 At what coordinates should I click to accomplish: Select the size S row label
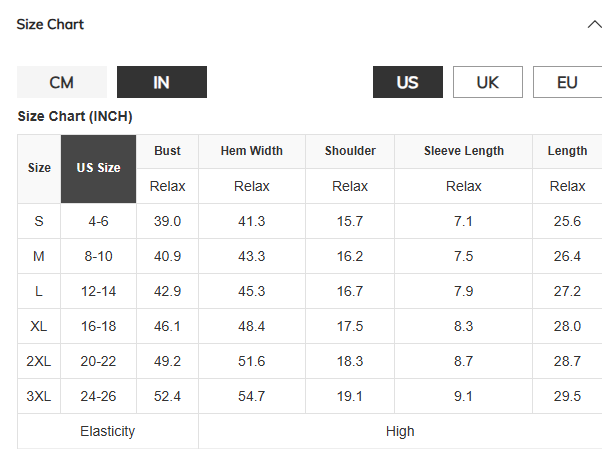coord(39,221)
